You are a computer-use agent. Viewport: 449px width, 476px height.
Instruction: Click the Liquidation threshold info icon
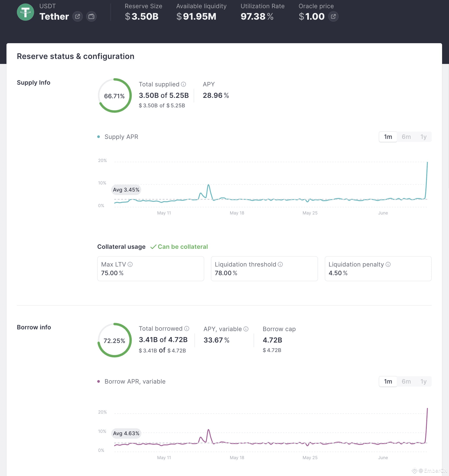tap(280, 264)
